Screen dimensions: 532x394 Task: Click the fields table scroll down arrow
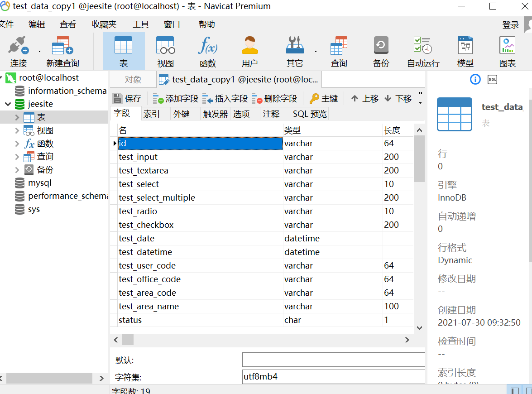(x=419, y=328)
